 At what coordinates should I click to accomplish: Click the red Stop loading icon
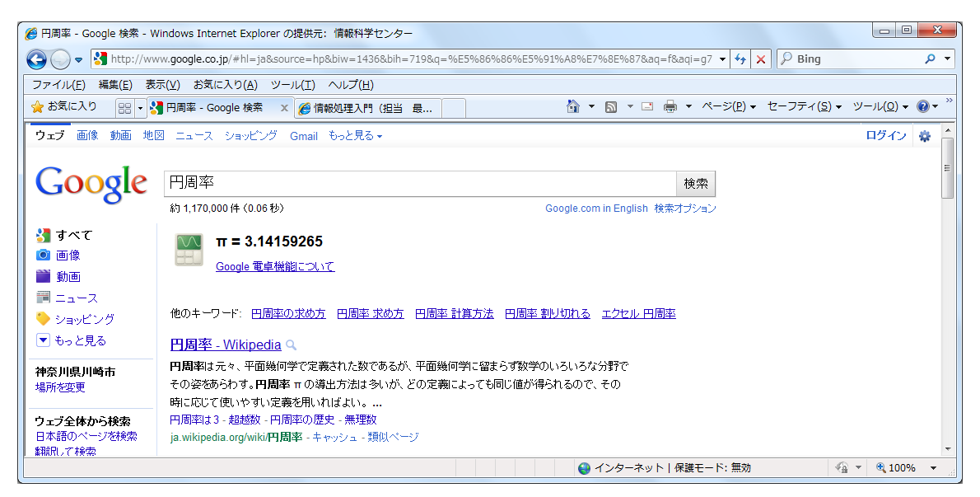tap(761, 59)
